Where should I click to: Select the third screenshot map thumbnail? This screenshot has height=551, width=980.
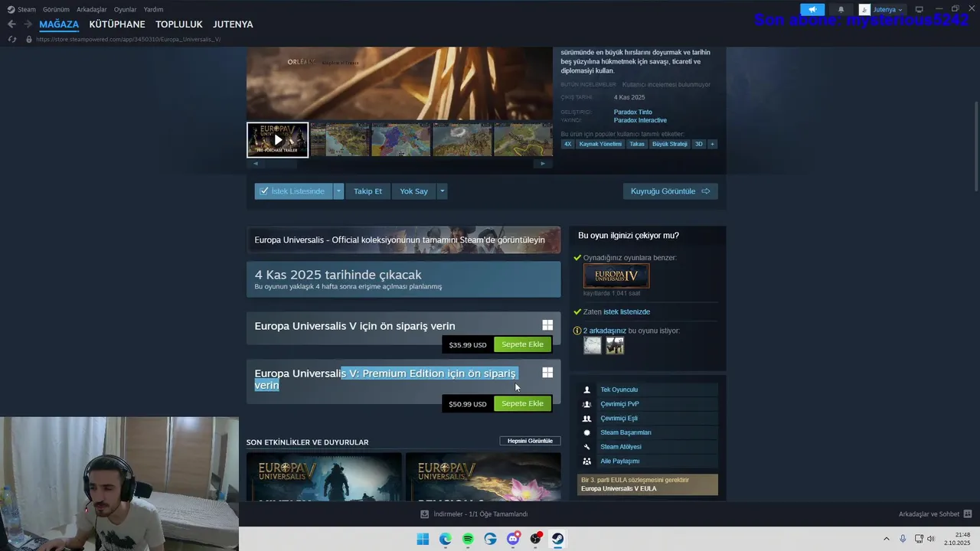pyautogui.click(x=400, y=140)
